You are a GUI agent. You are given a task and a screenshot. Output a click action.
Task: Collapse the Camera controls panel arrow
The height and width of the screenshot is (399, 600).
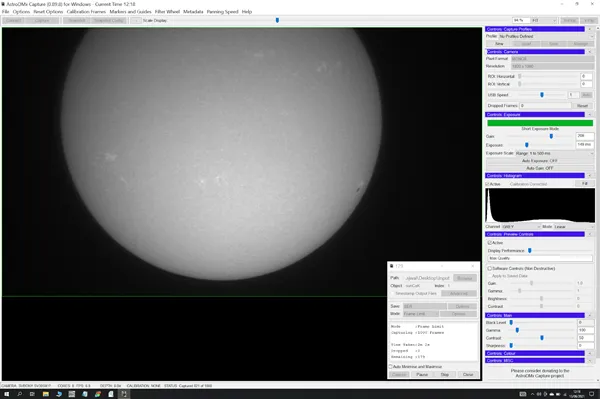coord(589,52)
